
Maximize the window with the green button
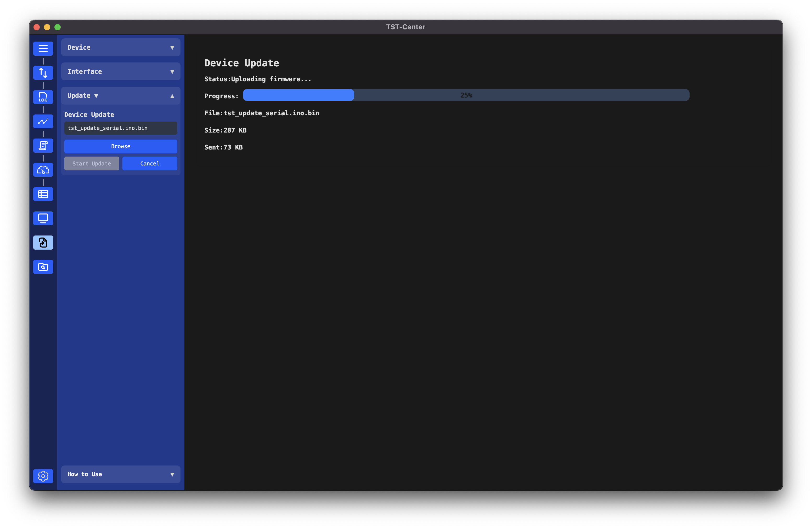[x=58, y=27]
